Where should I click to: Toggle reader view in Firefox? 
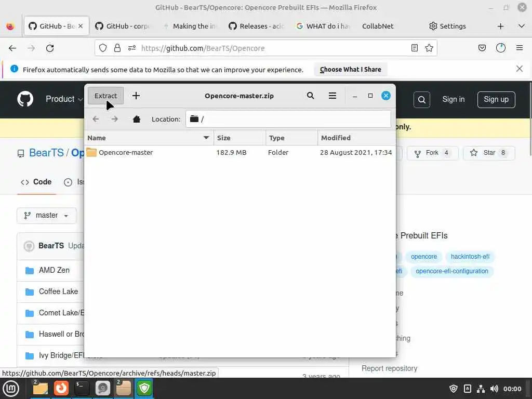click(x=414, y=48)
